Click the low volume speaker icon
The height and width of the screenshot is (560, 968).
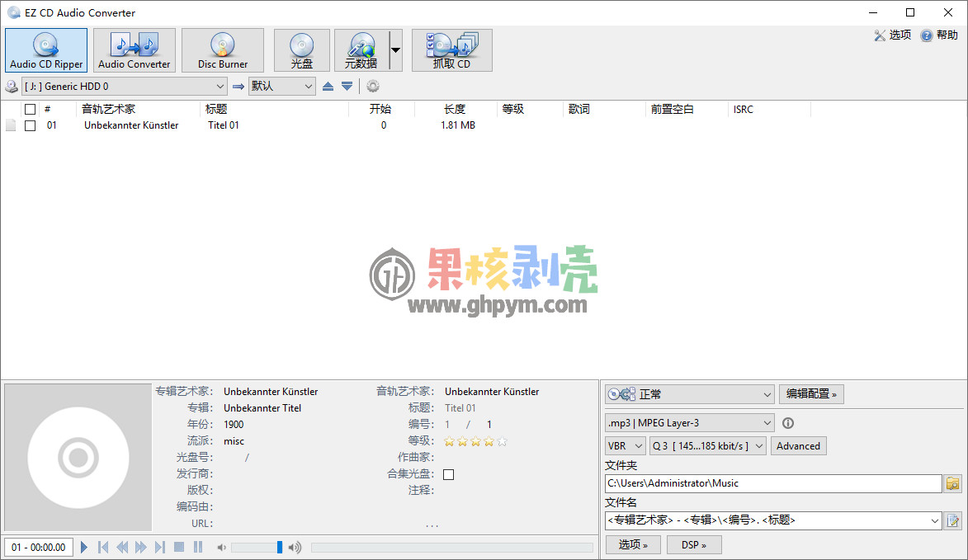222,547
